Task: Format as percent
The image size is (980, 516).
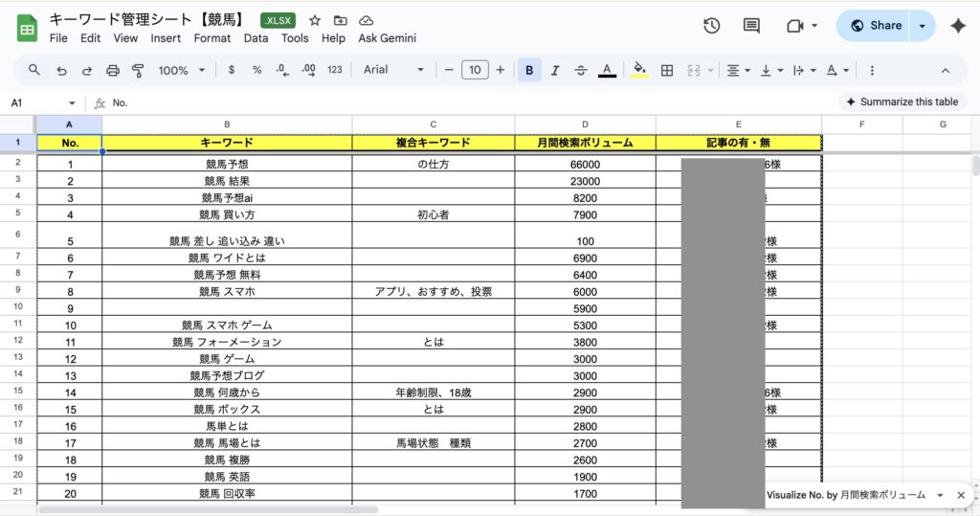Action: pos(256,70)
